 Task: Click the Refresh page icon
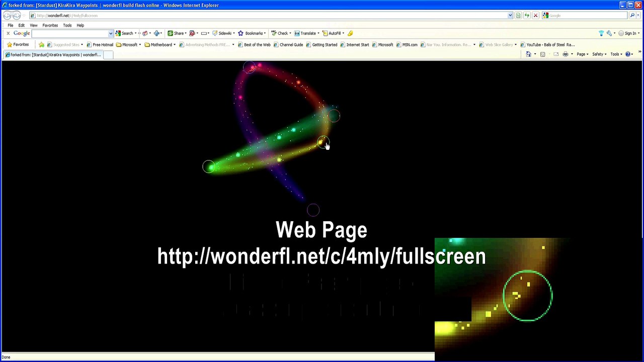click(527, 16)
